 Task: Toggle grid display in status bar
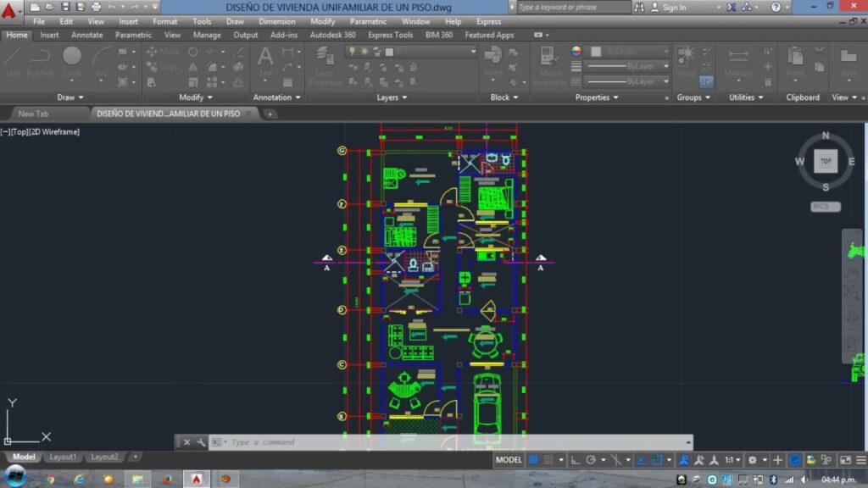coord(534,460)
